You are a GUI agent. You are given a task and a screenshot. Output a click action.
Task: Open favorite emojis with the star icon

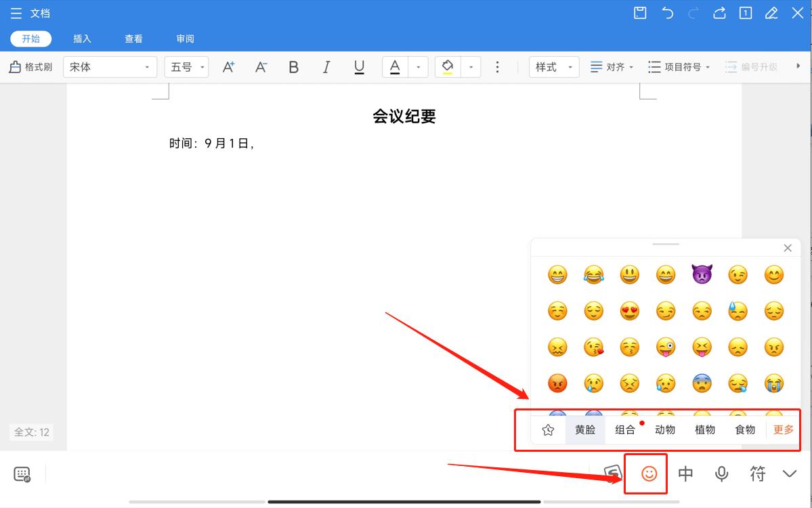549,429
